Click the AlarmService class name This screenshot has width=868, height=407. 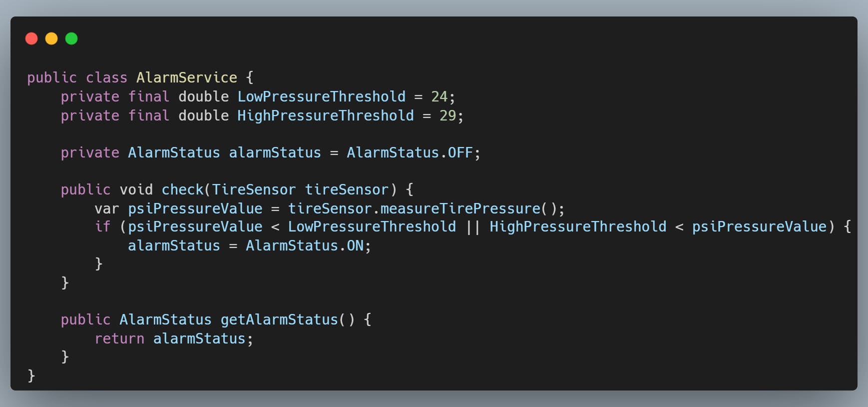point(187,77)
